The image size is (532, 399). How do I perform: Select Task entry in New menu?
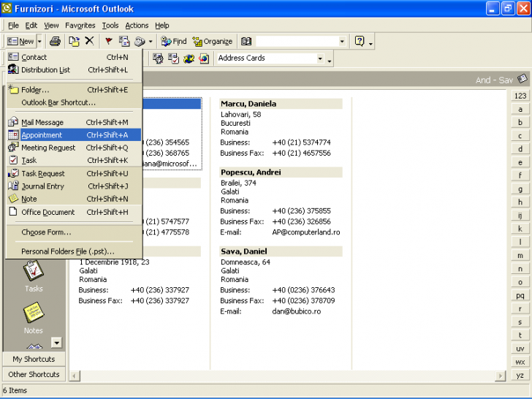click(x=74, y=160)
